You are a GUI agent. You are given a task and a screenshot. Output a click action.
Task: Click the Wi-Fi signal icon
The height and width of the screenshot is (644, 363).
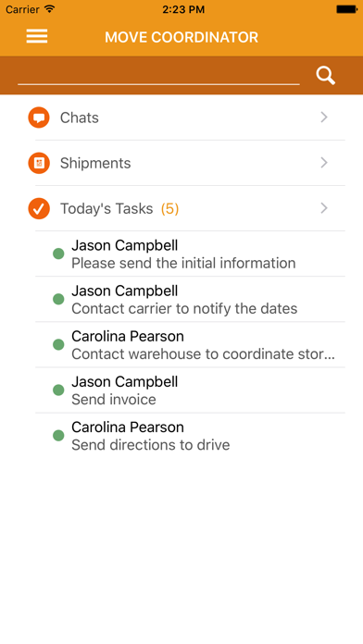(49, 8)
